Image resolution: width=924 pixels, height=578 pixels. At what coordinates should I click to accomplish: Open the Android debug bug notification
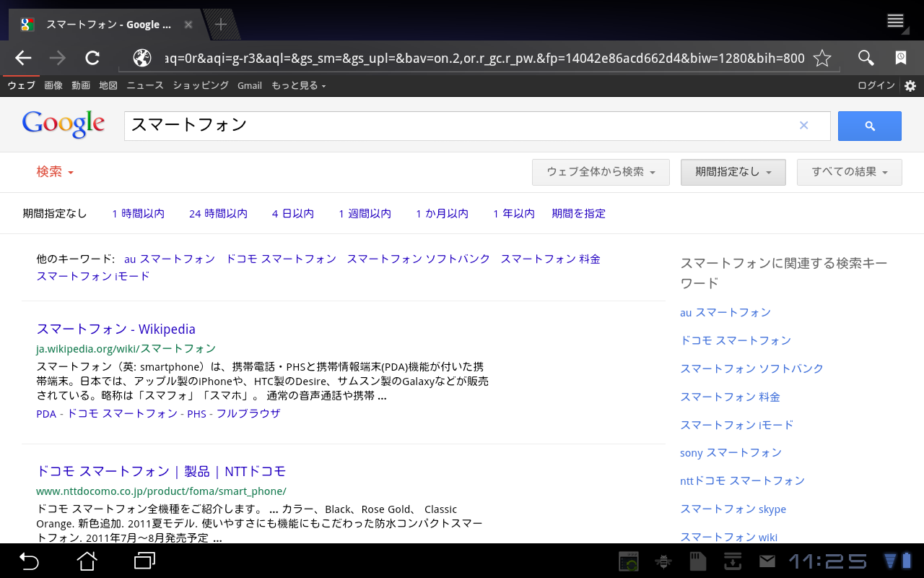click(663, 561)
